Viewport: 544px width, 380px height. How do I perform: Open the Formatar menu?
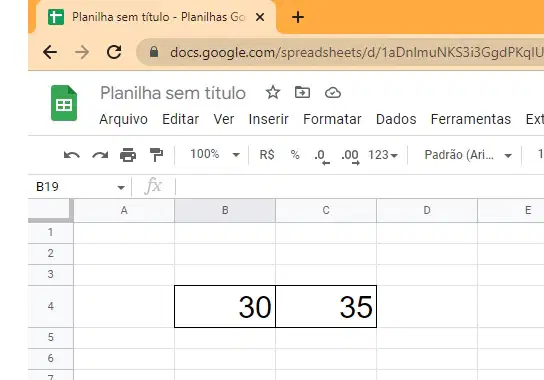[332, 119]
